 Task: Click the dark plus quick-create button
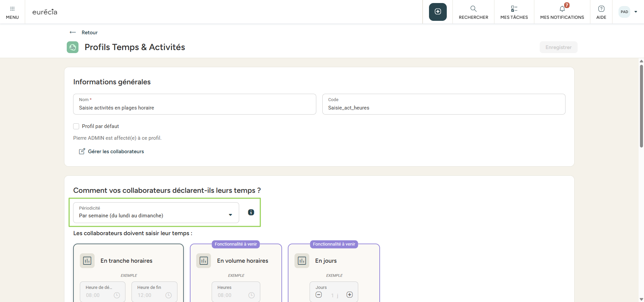pyautogui.click(x=438, y=12)
